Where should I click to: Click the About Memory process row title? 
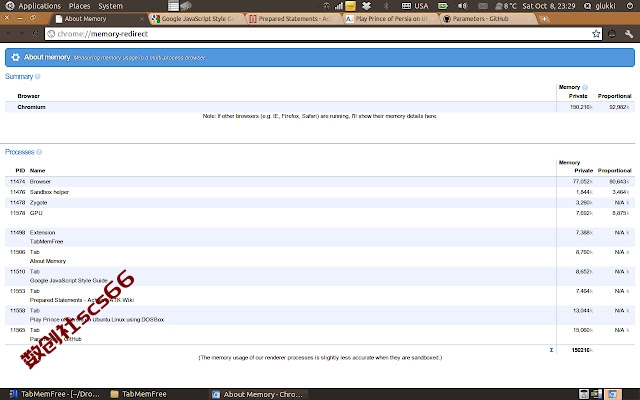48,261
